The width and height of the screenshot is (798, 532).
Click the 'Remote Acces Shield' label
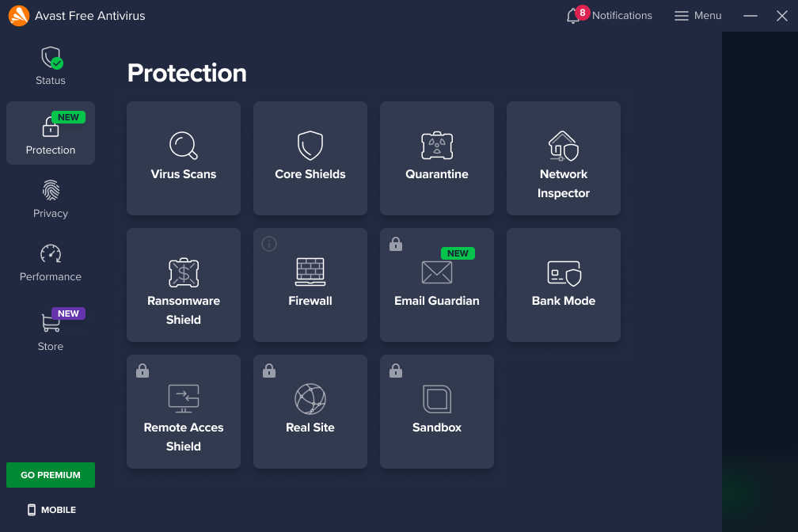[183, 437]
